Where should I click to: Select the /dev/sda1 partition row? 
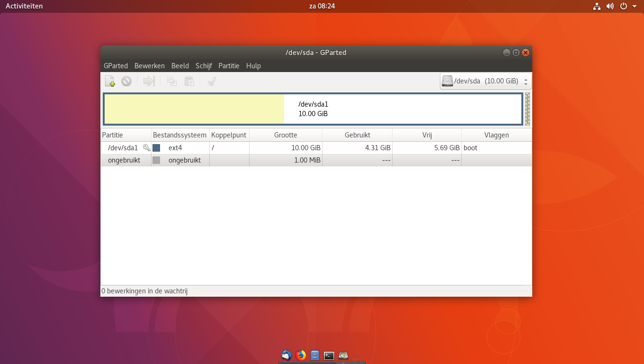[x=316, y=148]
